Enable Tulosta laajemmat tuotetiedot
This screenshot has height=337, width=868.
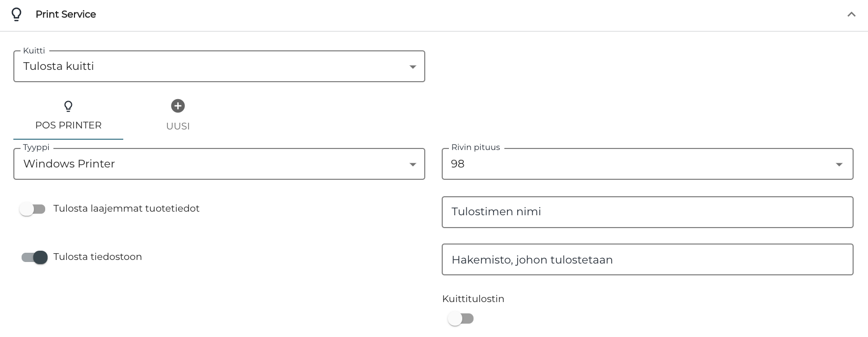pos(33,209)
